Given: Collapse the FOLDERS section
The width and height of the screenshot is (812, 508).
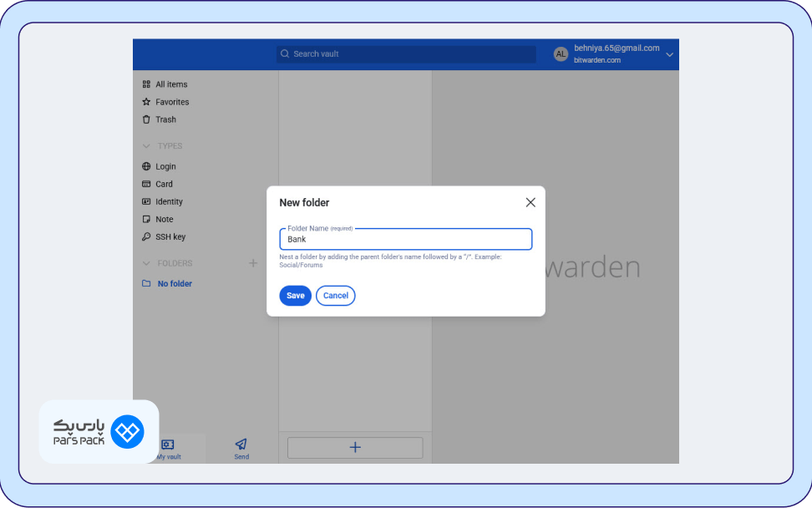Looking at the screenshot, I should coord(147,264).
